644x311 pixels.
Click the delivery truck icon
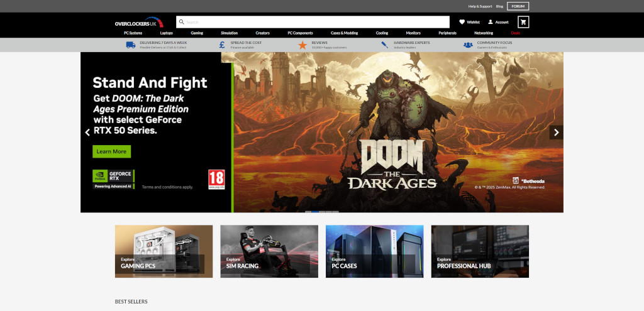coord(131,45)
